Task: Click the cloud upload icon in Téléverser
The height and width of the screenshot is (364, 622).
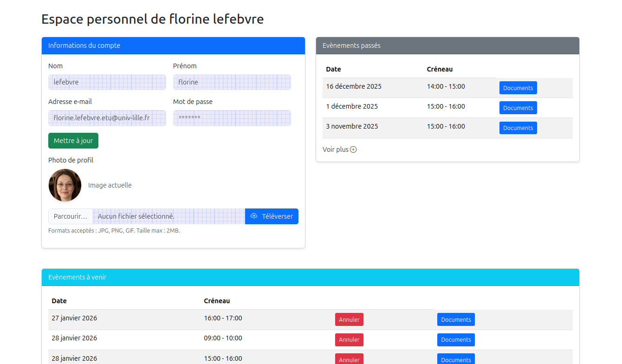Action: (254, 216)
